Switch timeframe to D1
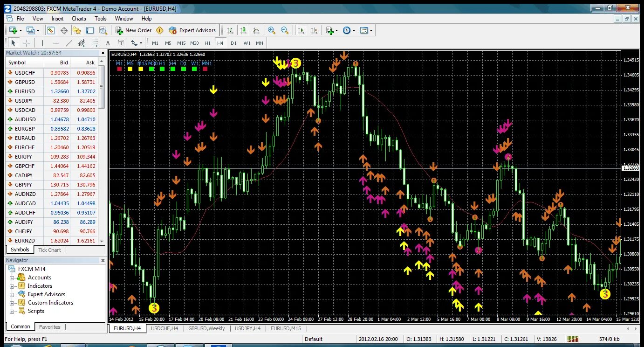Image resolution: width=644 pixels, height=347 pixels. pos(233,43)
